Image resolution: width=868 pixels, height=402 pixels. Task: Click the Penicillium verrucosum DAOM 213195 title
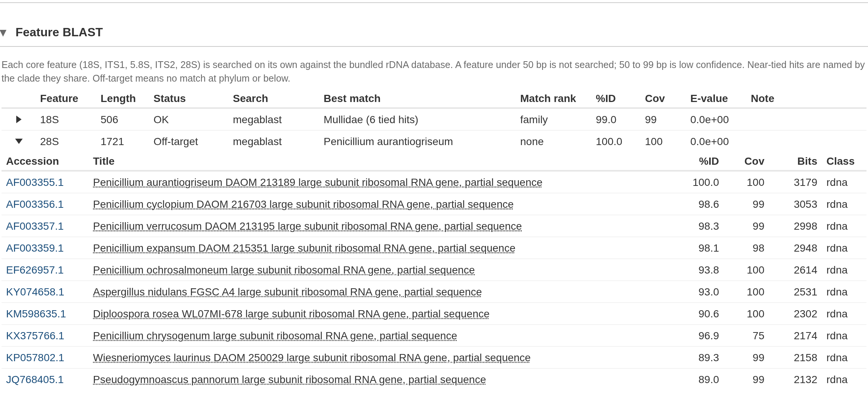click(307, 226)
